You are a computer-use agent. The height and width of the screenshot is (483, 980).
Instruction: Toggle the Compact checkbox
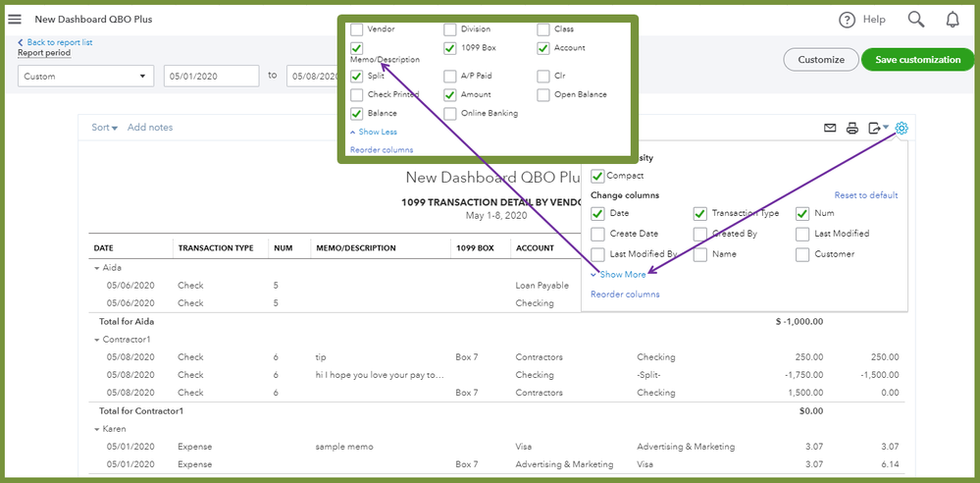(x=597, y=176)
